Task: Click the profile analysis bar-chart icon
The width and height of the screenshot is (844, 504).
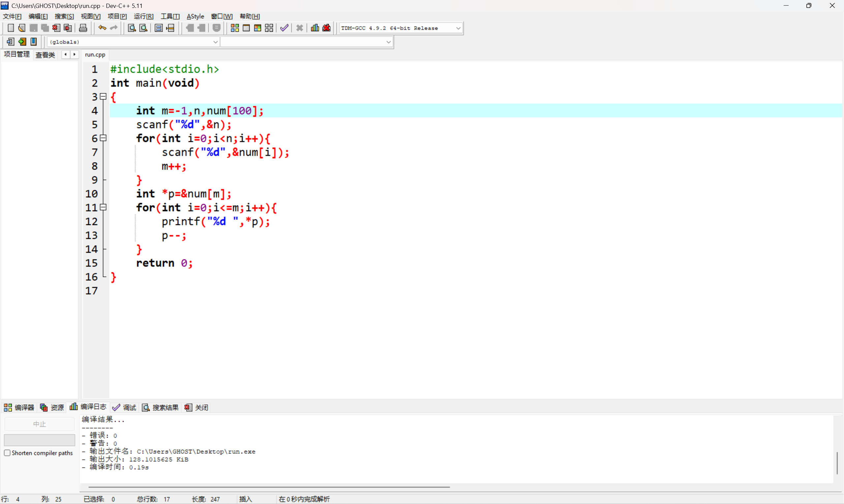Action: point(315,28)
